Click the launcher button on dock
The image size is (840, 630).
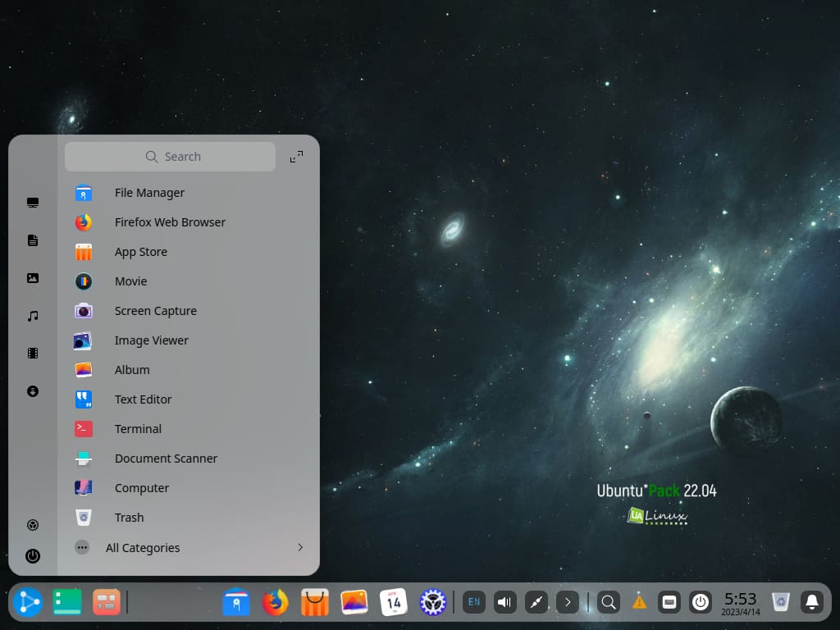[28, 602]
